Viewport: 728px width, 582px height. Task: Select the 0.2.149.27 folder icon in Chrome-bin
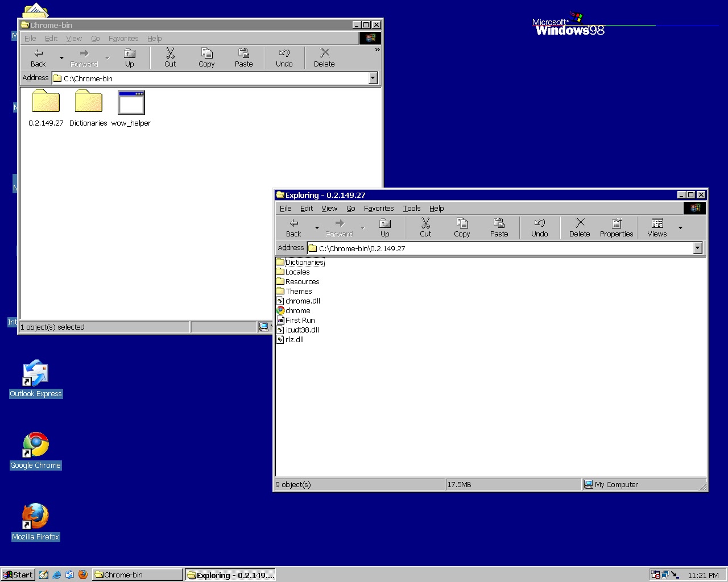tap(46, 108)
